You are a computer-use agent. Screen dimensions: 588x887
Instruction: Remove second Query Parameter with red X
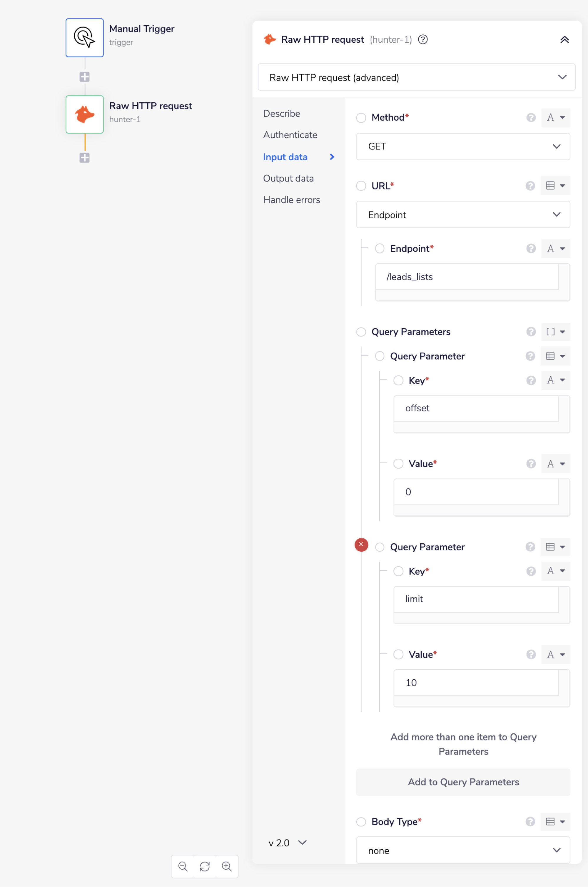[x=361, y=545]
